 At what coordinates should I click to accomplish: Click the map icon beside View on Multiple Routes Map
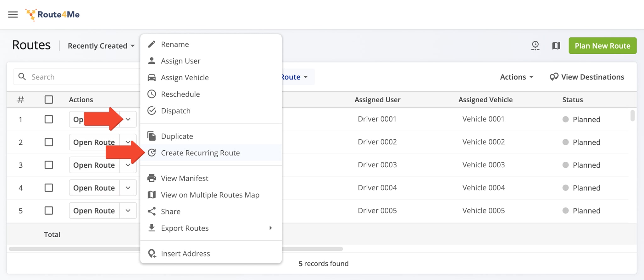(152, 195)
